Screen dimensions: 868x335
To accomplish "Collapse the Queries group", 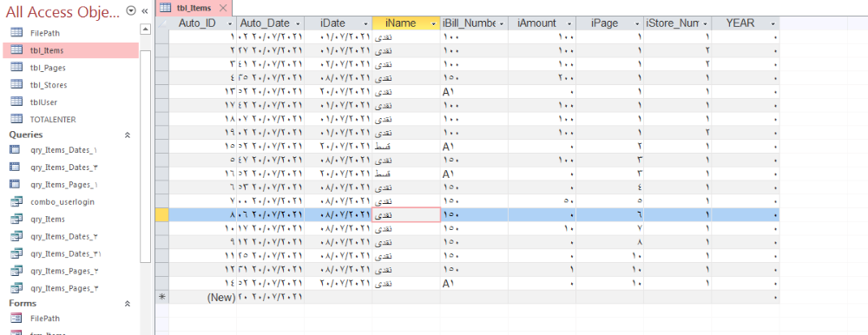I will point(128,135).
